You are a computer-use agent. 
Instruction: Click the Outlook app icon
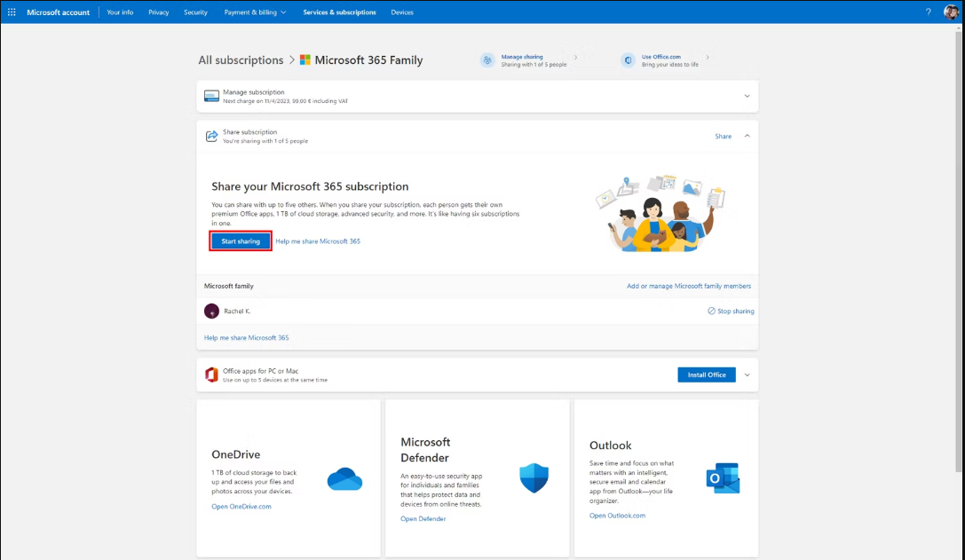tap(723, 477)
